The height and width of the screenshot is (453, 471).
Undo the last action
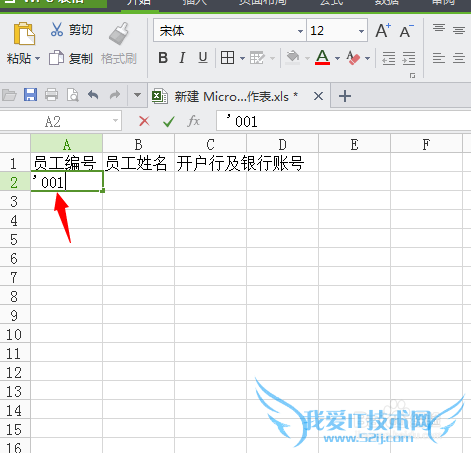pyautogui.click(x=93, y=95)
